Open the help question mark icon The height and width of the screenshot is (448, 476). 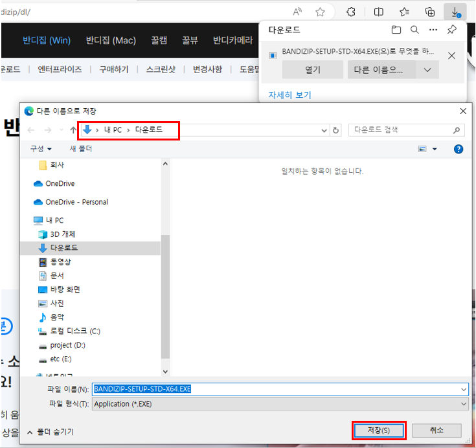(x=459, y=149)
